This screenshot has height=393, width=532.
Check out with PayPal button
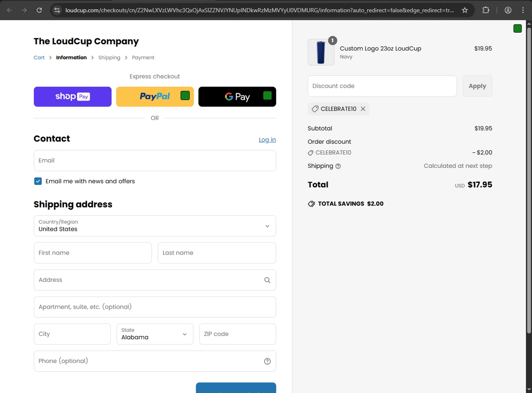pyautogui.click(x=155, y=97)
